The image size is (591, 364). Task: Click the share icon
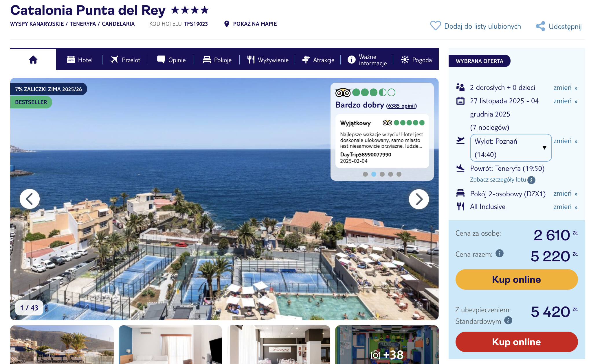point(540,26)
